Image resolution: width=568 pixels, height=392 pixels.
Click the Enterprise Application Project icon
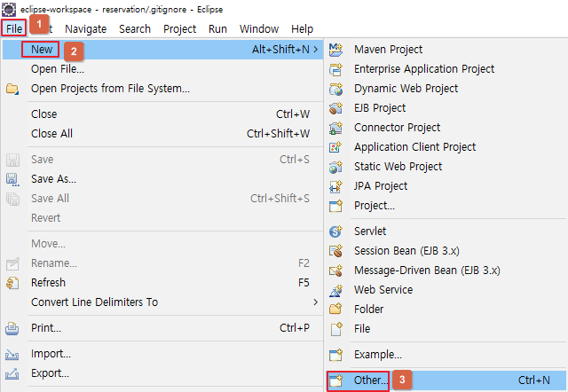pos(335,69)
